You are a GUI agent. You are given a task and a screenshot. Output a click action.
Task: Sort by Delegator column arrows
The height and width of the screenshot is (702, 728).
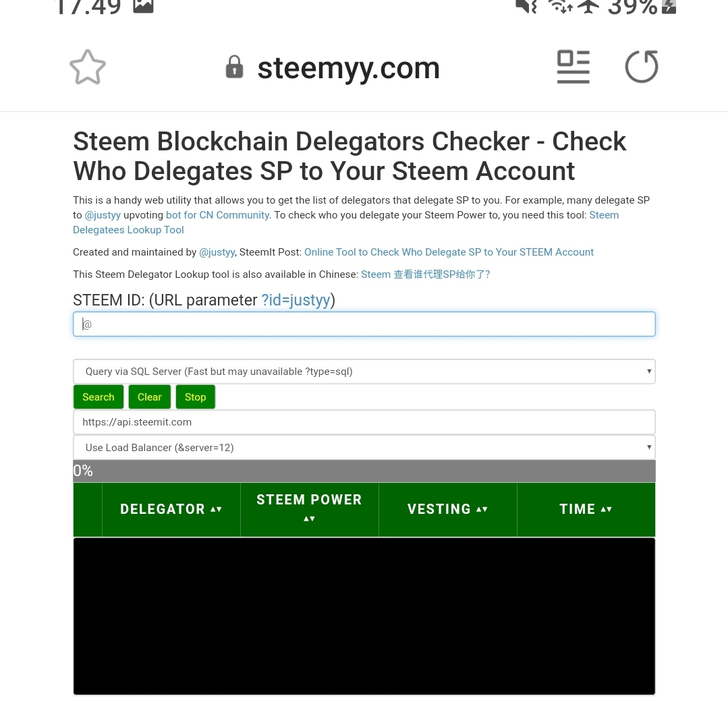[216, 509]
